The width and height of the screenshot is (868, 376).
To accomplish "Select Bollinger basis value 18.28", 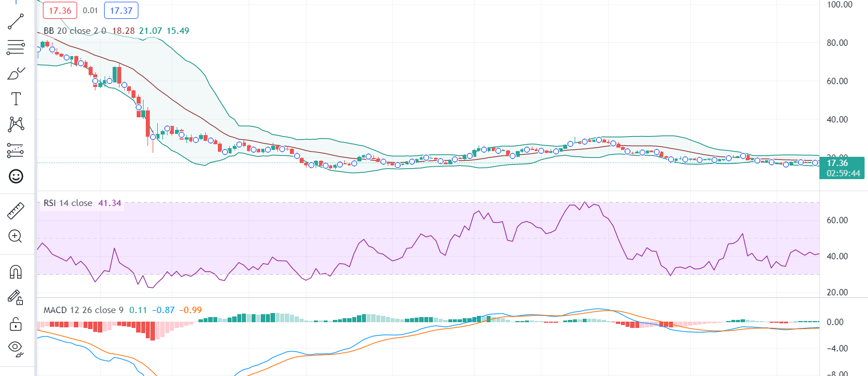I will point(124,30).
